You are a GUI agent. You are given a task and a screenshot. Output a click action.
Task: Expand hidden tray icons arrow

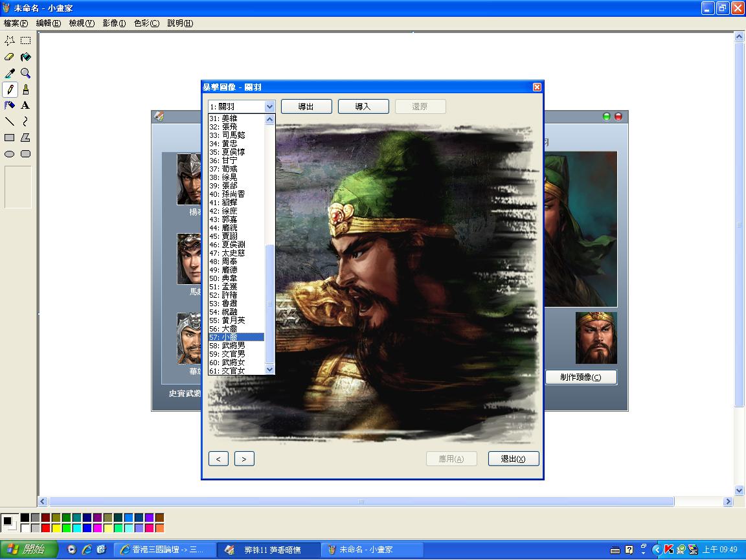tap(657, 550)
